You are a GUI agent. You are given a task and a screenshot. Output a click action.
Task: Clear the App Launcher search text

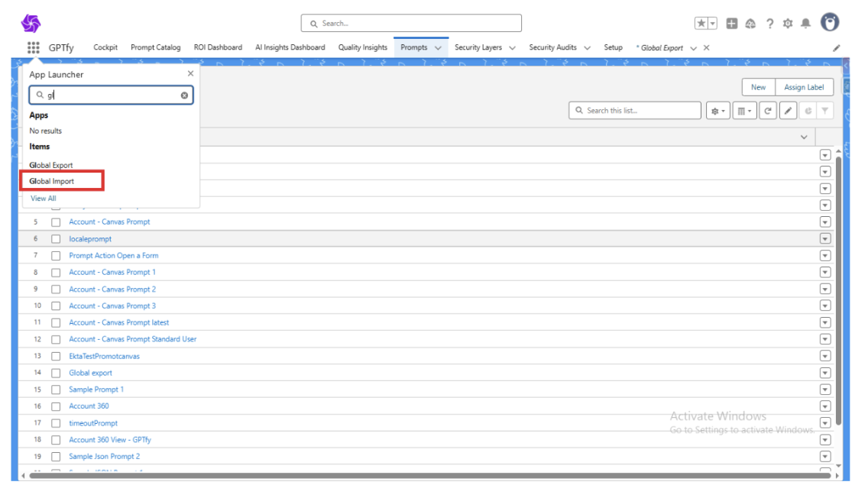(184, 95)
